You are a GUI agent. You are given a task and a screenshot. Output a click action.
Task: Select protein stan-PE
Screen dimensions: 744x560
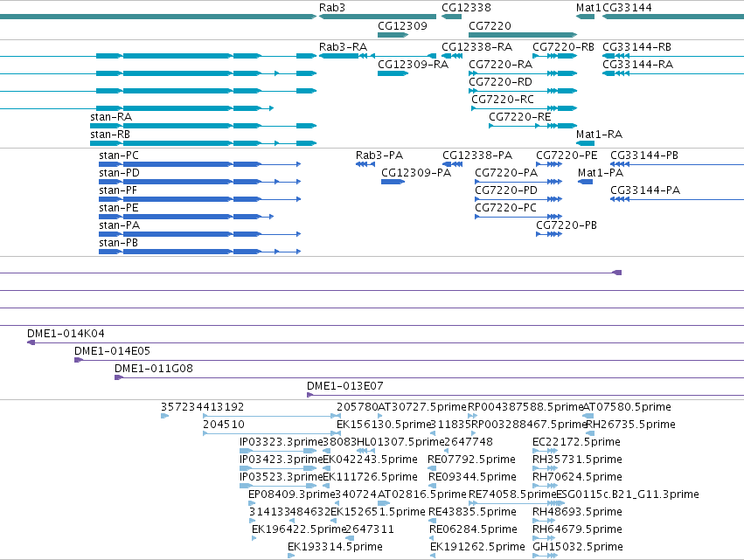click(119, 208)
